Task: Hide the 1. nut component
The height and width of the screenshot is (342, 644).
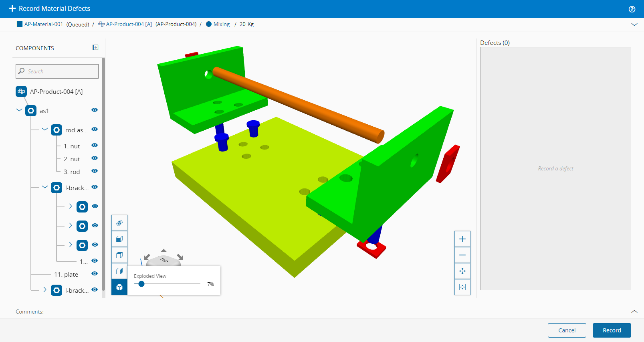Action: [95, 145]
